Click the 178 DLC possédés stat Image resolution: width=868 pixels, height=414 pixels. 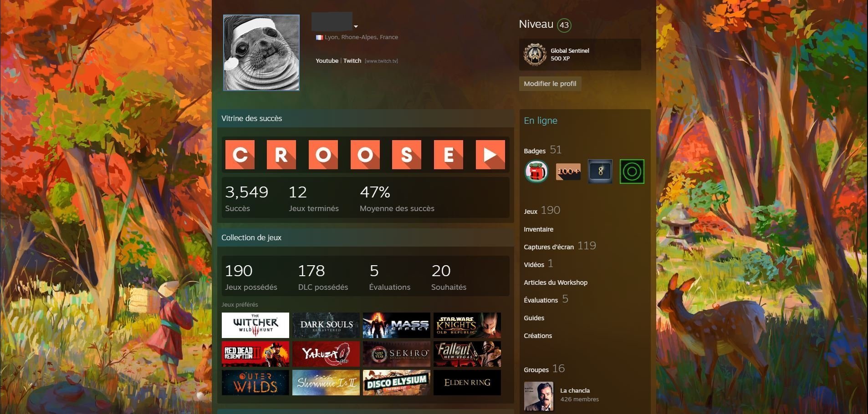coord(323,277)
